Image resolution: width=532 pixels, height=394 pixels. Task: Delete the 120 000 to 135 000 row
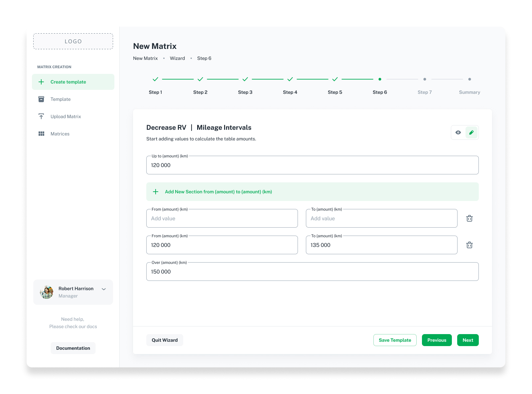pos(469,245)
